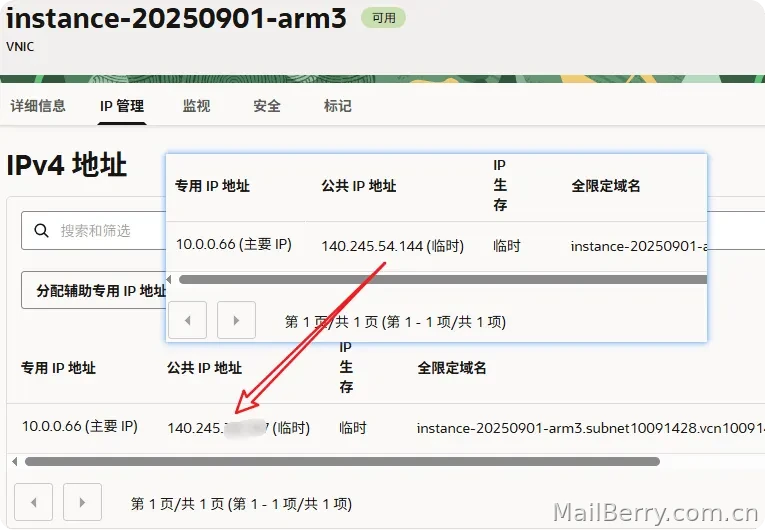Click the instance-20250901-arm3 title
This screenshot has width=765, height=530.
176,18
